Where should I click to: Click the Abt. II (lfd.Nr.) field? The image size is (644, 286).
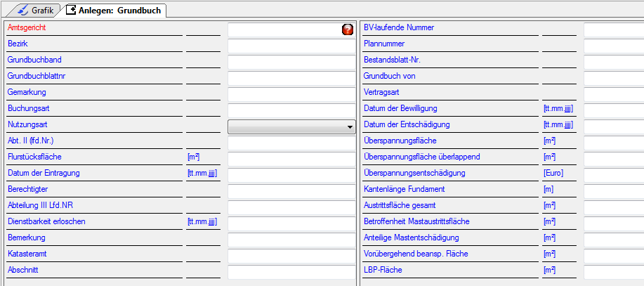coord(291,143)
